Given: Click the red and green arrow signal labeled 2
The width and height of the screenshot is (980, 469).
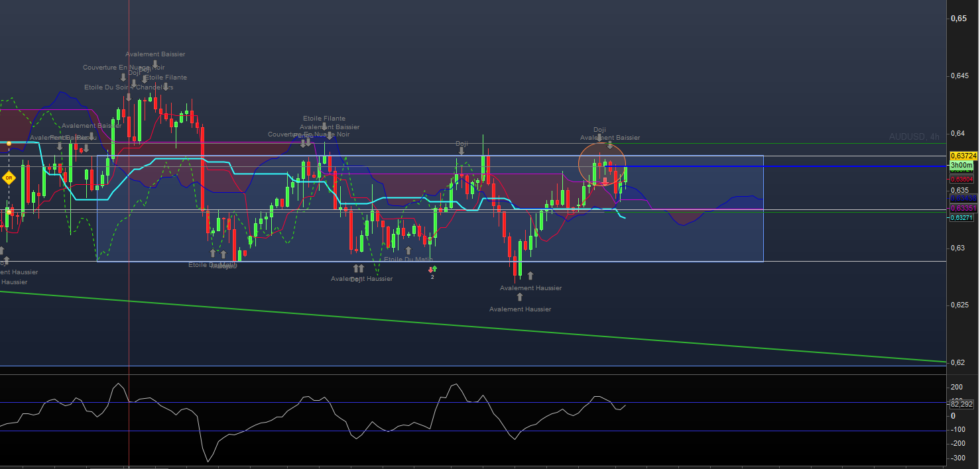Looking at the screenshot, I should click(432, 269).
